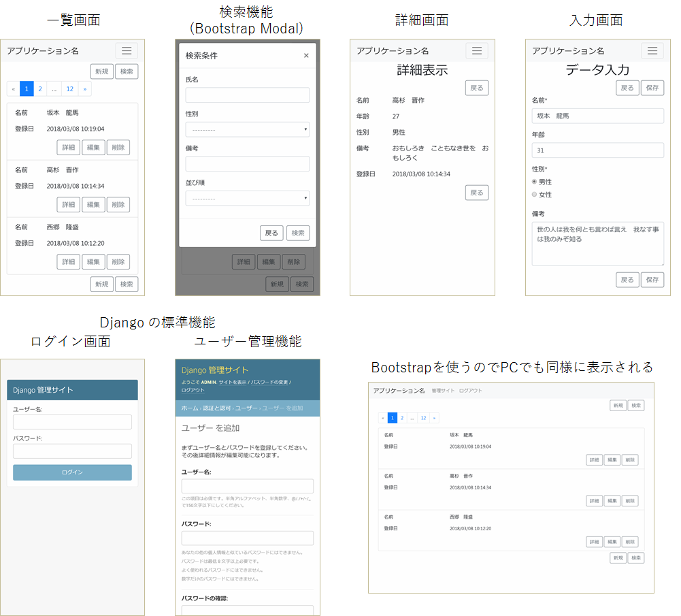Click 削除 for the 西郷 隆盛 row
This screenshot has width=681, height=616.
point(118,261)
